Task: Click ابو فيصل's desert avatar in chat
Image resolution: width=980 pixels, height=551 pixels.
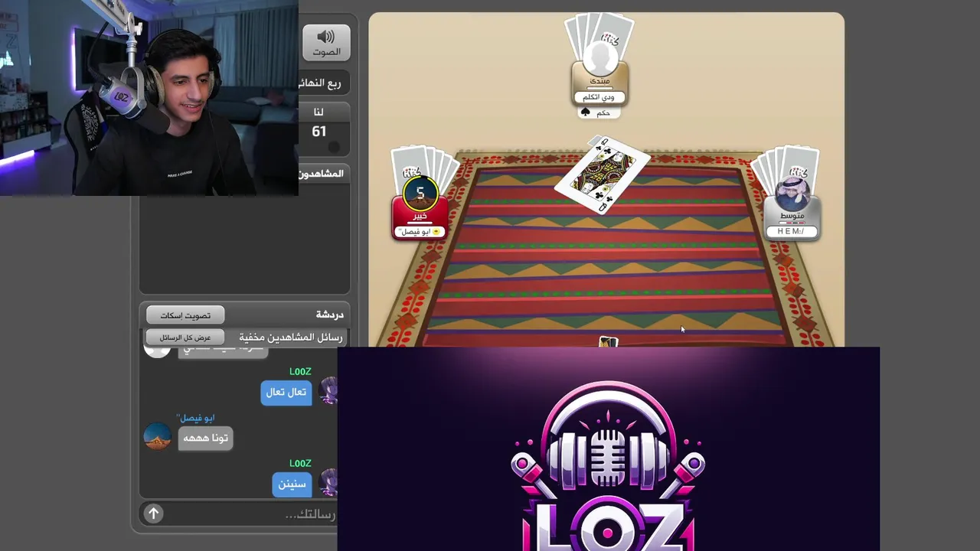Action: 157,437
